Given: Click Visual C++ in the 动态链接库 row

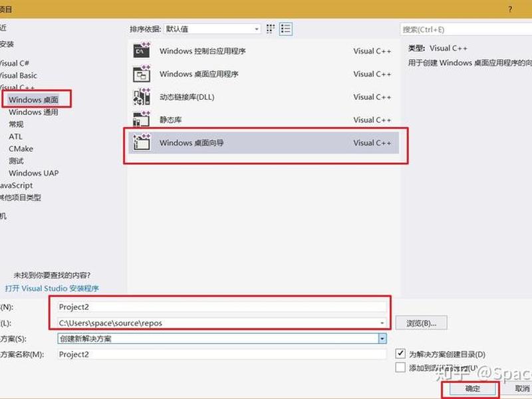Looking at the screenshot, I should pos(372,97).
